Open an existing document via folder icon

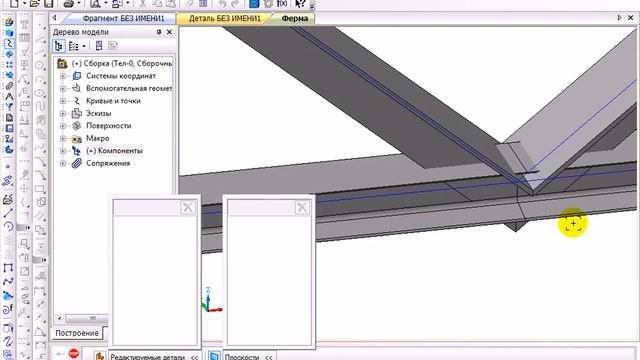(x=35, y=4)
